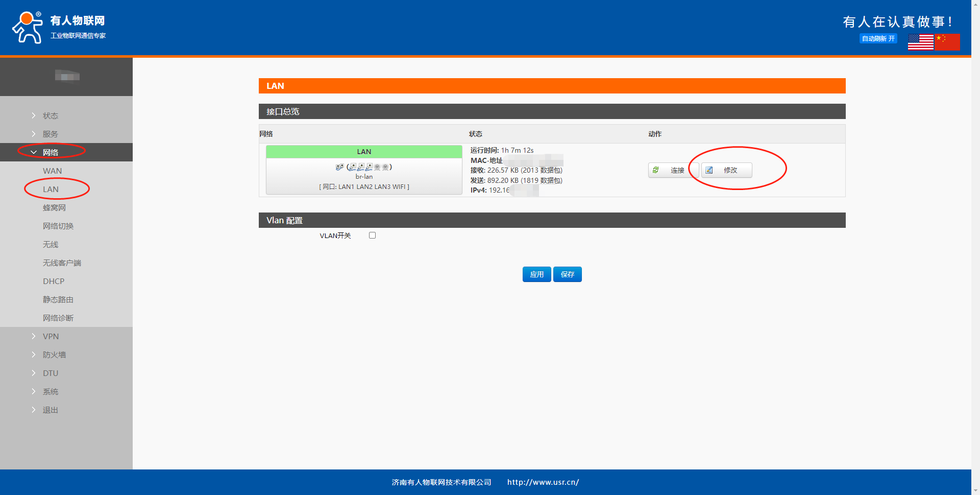Collapse the 网络 menu section
The image size is (980, 495).
(50, 153)
